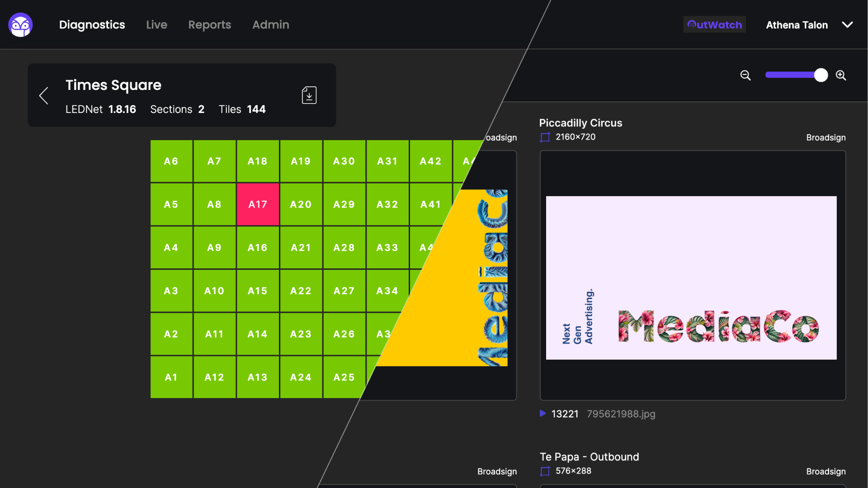Select tile A14
This screenshot has height=488, width=868.
point(258,334)
